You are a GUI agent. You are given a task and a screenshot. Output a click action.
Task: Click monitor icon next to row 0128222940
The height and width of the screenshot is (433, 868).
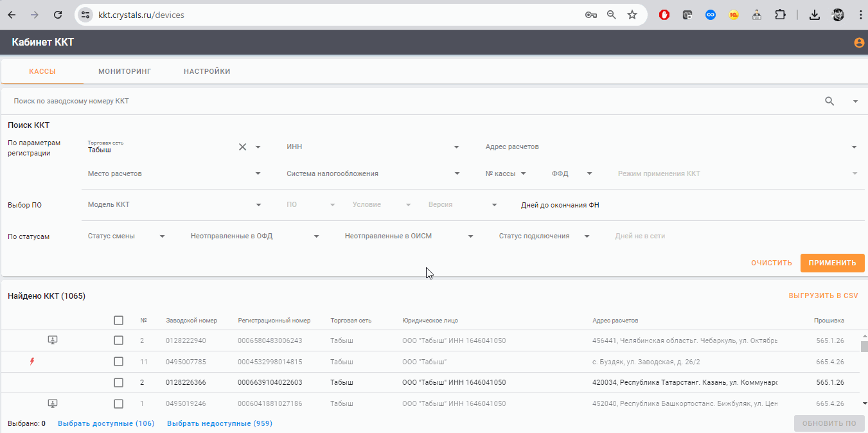[x=53, y=340]
